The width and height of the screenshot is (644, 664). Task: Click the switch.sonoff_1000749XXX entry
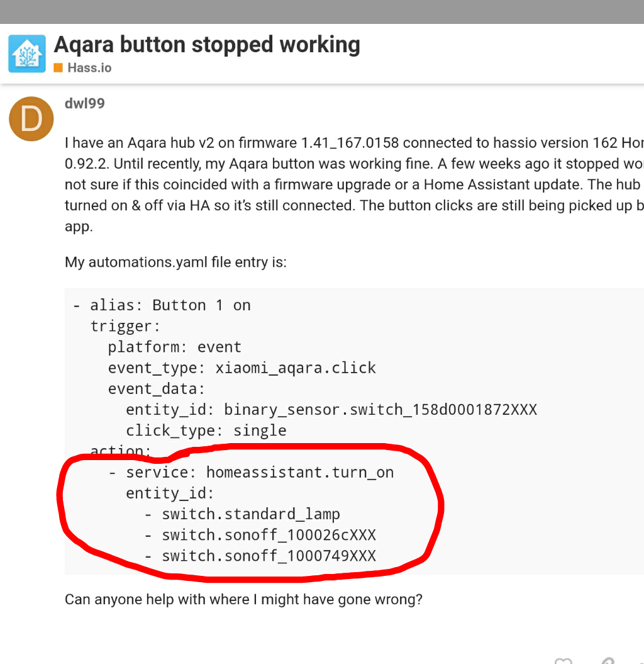click(269, 556)
